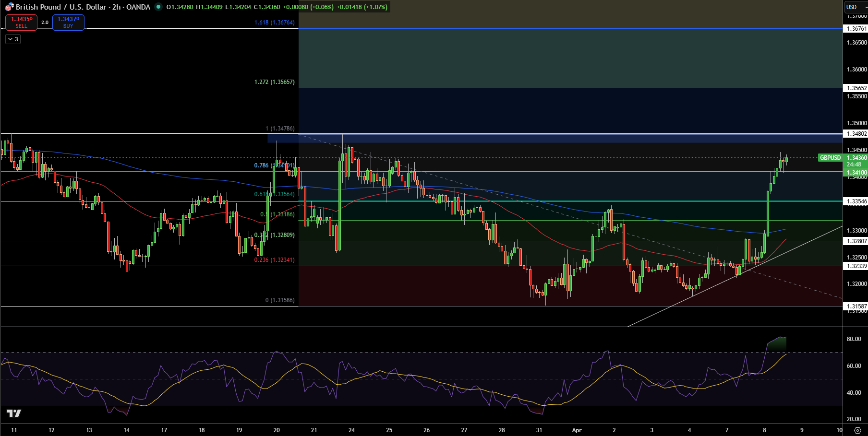
Task: Click the 1.272 (1.35657) Fibonacci label
Action: coord(275,82)
